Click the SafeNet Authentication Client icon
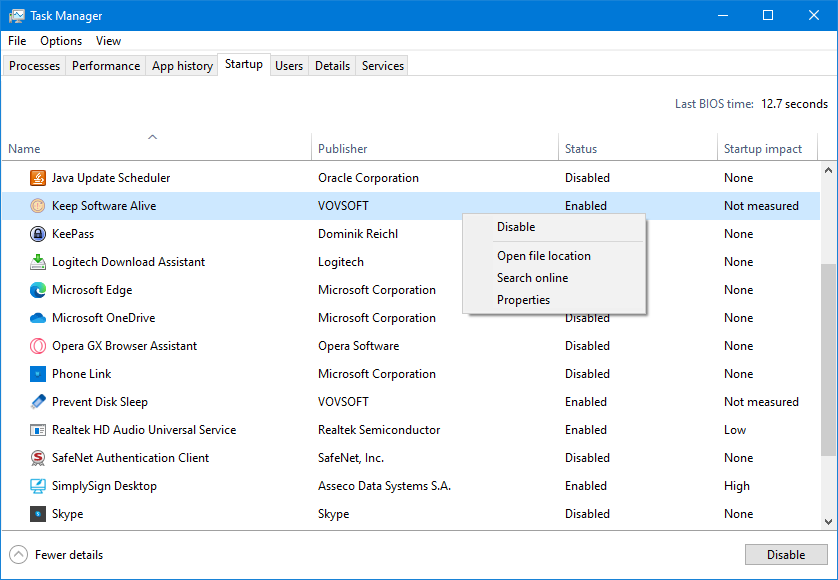Image resolution: width=838 pixels, height=580 pixels. 37,458
